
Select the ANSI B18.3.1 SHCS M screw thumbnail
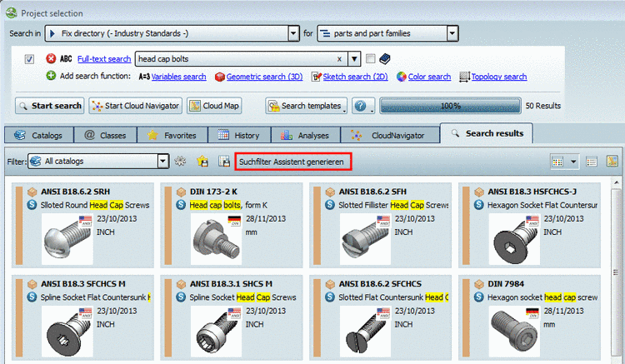[x=217, y=332]
